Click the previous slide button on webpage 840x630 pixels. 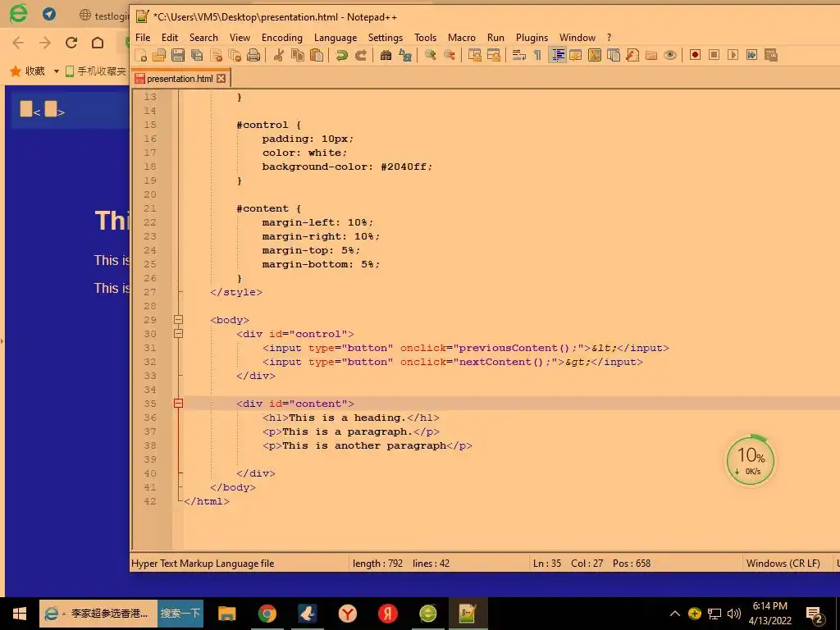click(26, 109)
